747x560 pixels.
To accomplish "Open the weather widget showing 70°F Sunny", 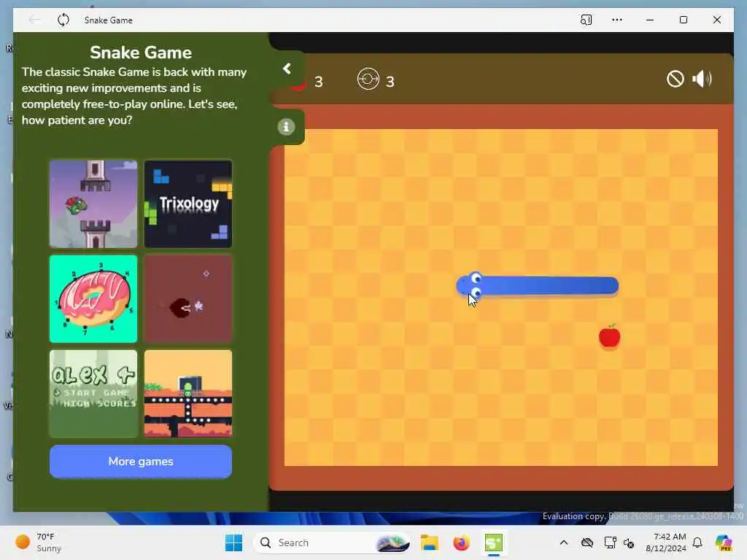I will (x=38, y=542).
